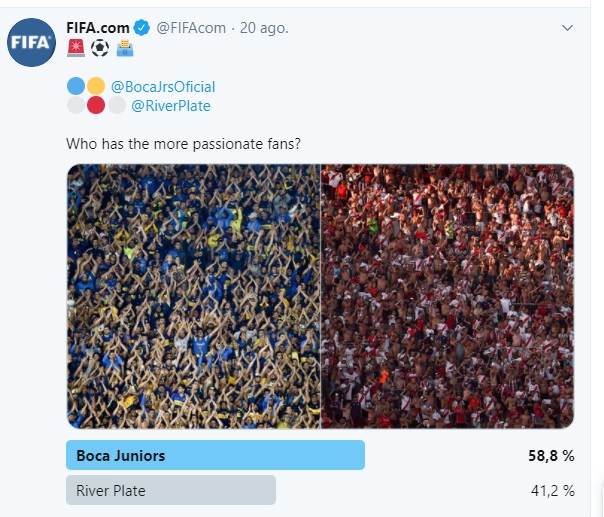Click the "Who has the more passionate fans?" text
This screenshot has height=517, width=604.
point(183,144)
